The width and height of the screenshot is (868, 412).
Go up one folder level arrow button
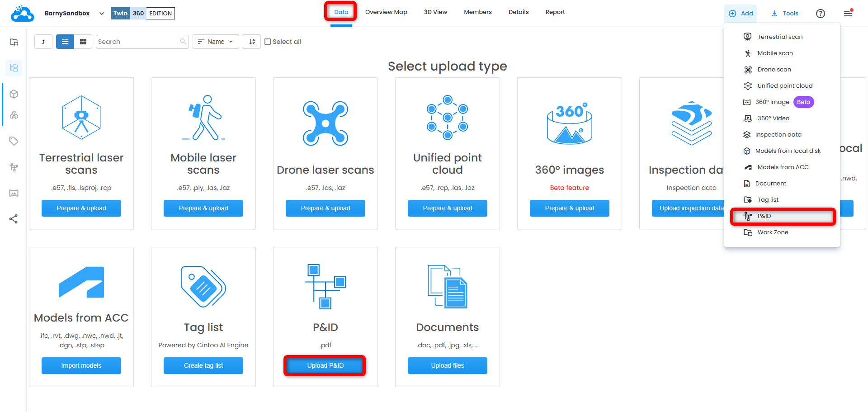point(43,42)
